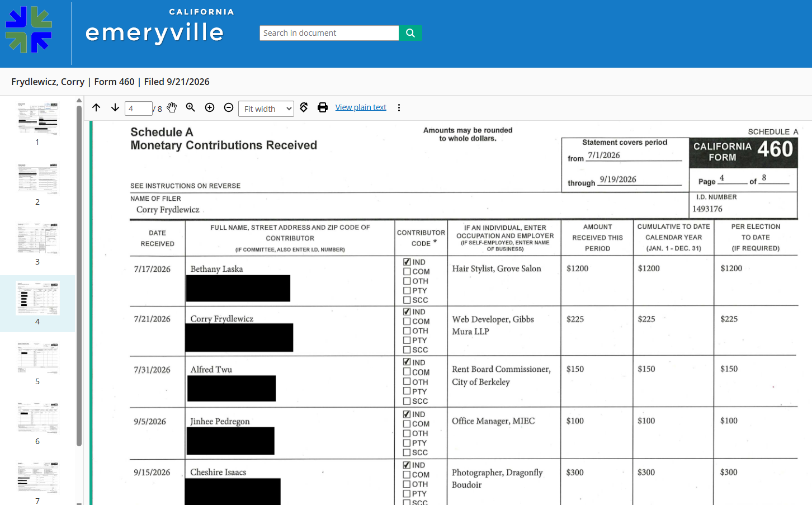812x505 pixels.
Task: Activate the hand pan tool
Action: 172,107
